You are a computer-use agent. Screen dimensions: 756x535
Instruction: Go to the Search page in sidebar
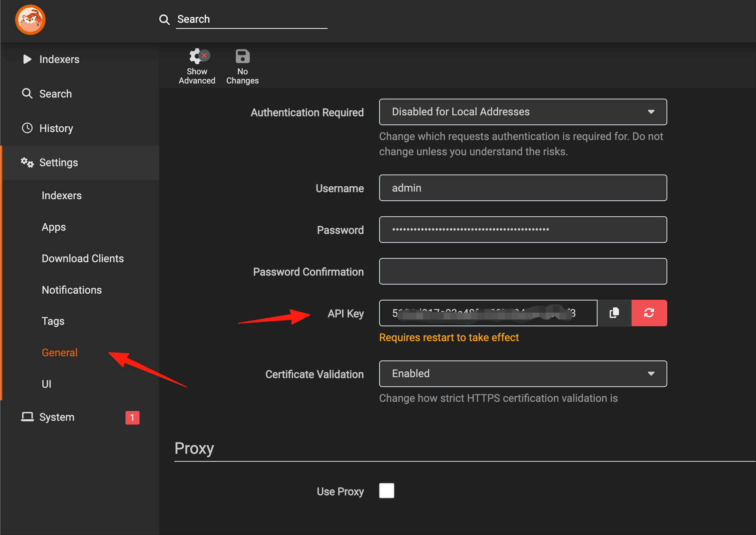(x=80, y=94)
